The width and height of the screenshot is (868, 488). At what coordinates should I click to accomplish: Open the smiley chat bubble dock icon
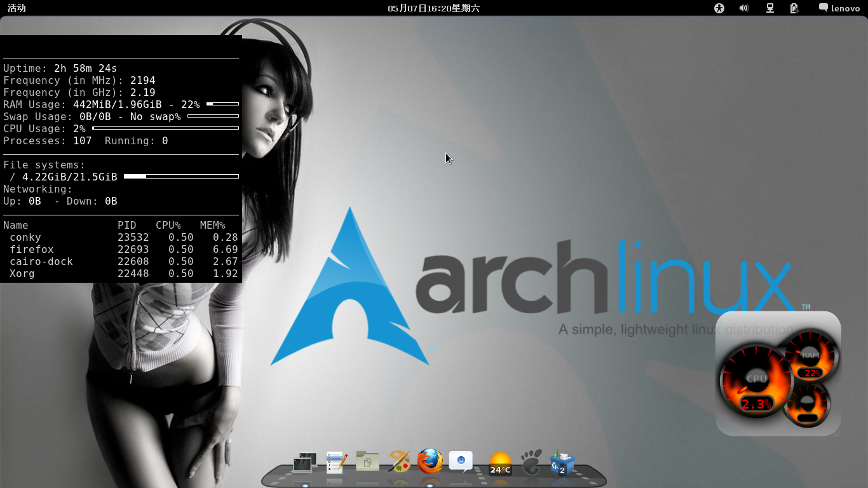pos(461,461)
